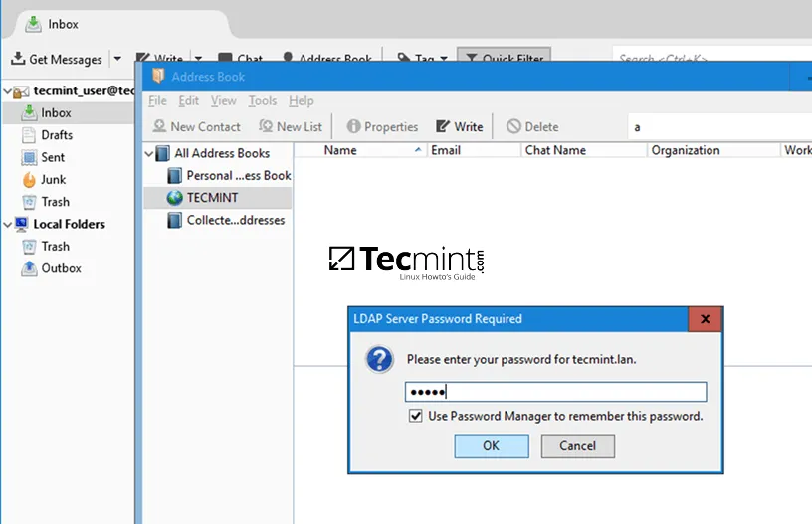812x524 pixels.
Task: Sort contacts by the Name column
Action: [361, 150]
